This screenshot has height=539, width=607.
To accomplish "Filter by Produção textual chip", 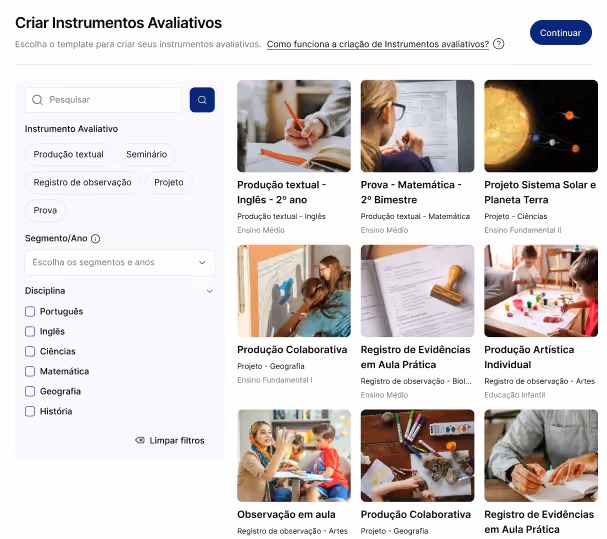I will 69,154.
